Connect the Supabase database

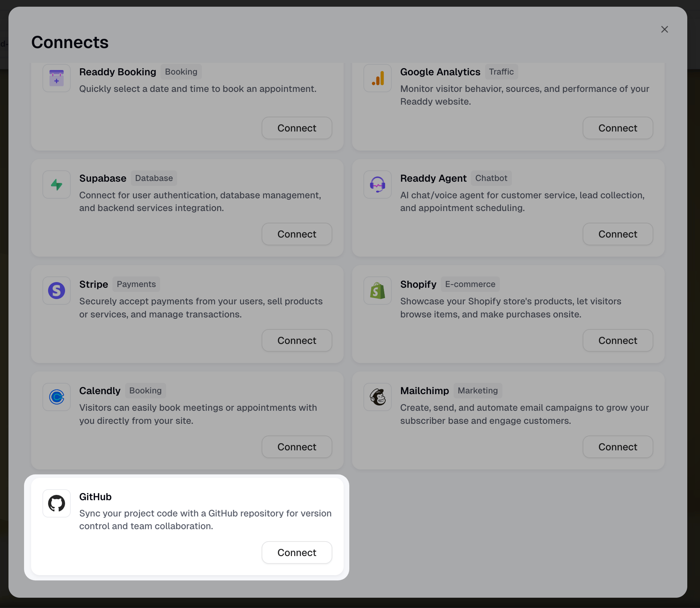[297, 234]
